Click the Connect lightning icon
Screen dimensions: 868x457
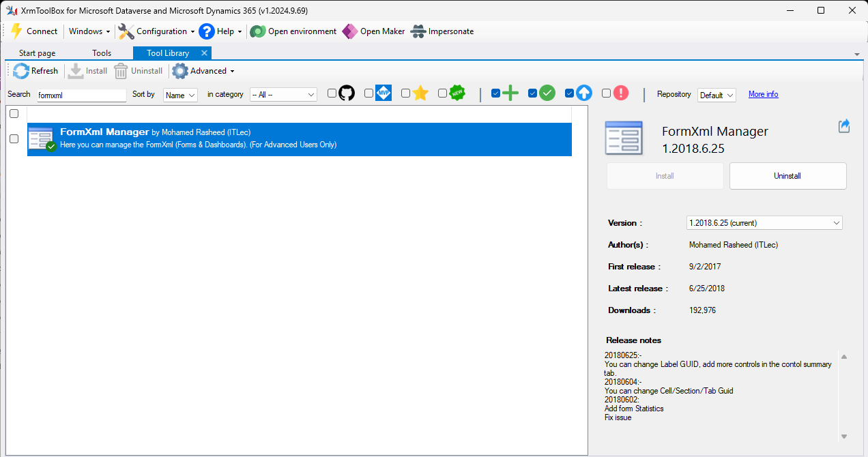16,31
